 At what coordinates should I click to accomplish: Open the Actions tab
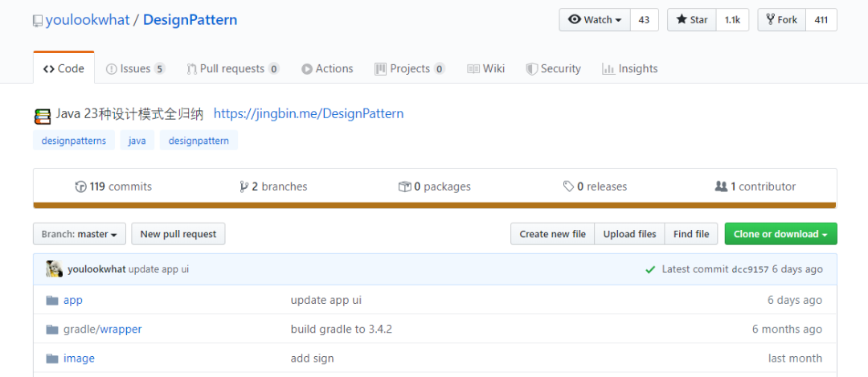tap(327, 68)
